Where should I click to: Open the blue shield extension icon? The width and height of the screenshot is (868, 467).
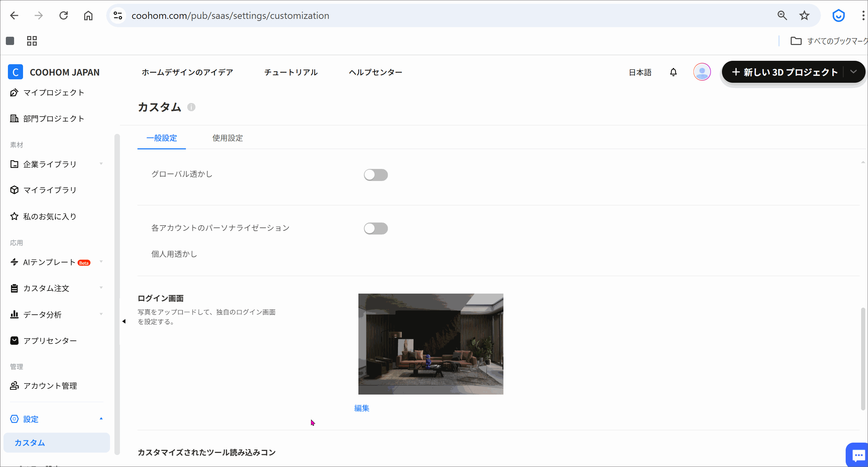838,15
